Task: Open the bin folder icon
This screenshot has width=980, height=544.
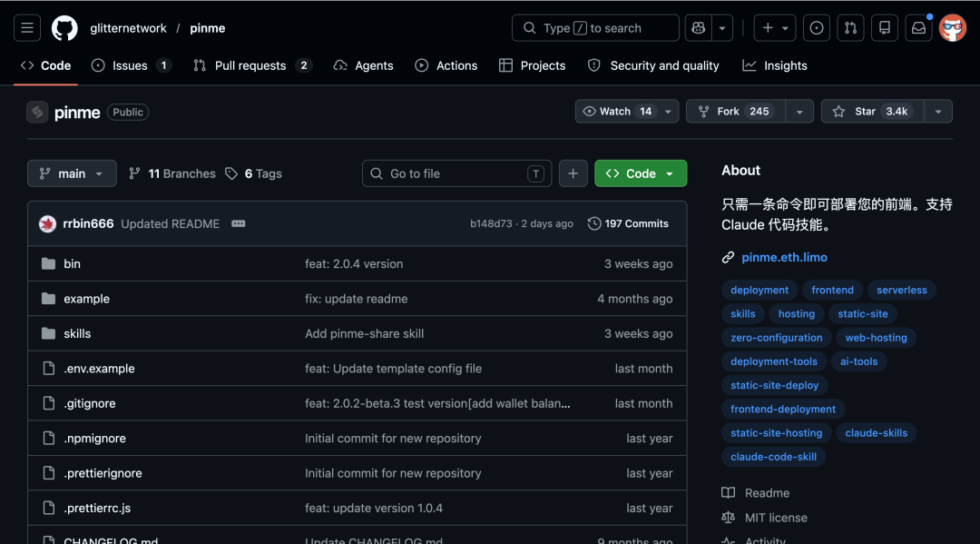Action: click(x=48, y=264)
